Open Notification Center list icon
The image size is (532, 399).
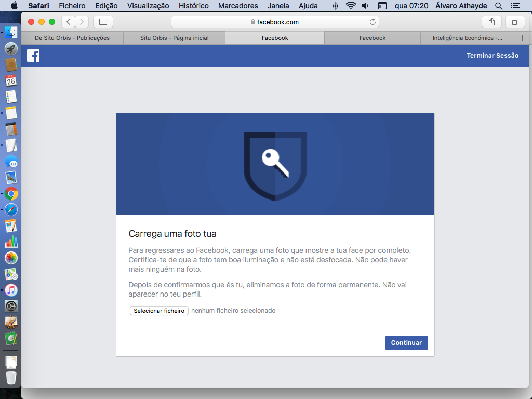point(515,6)
